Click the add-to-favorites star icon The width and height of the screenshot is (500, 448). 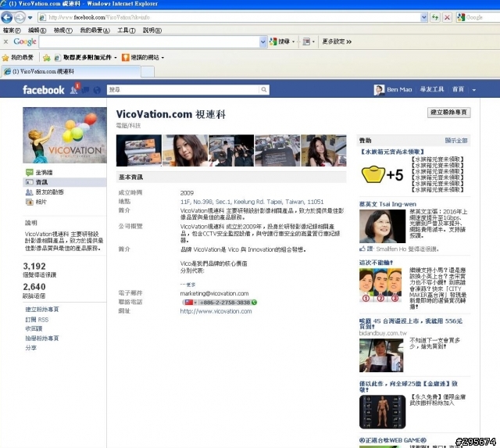click(x=47, y=57)
